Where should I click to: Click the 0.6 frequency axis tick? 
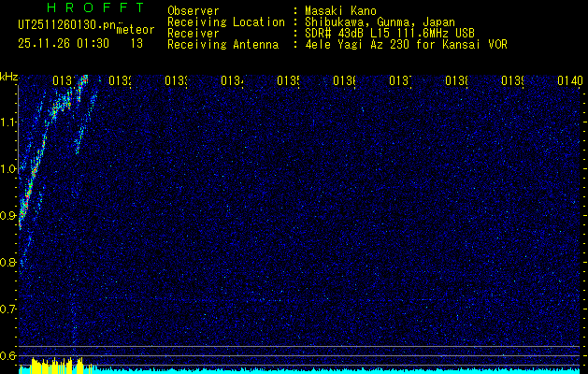(8, 355)
